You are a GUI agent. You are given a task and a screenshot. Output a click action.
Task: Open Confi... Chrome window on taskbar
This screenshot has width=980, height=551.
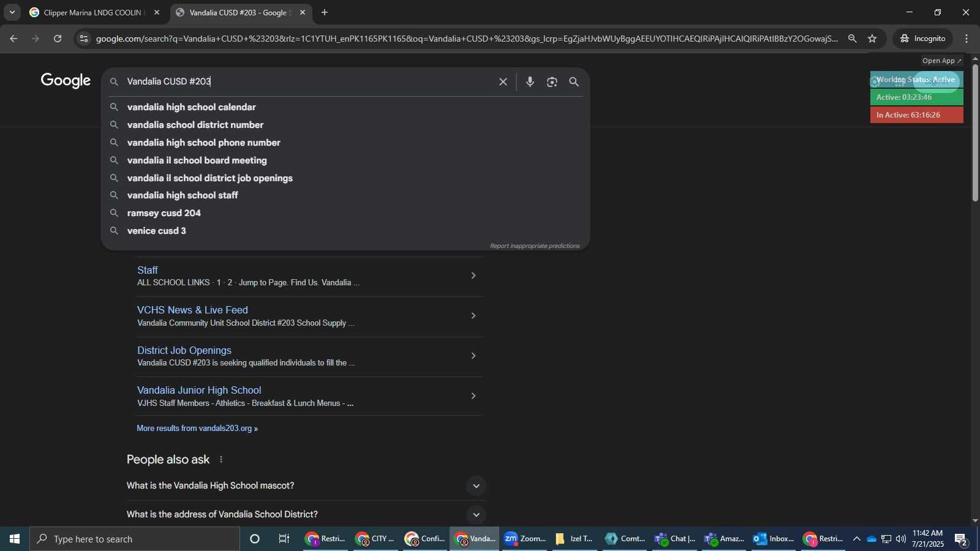[x=425, y=539]
